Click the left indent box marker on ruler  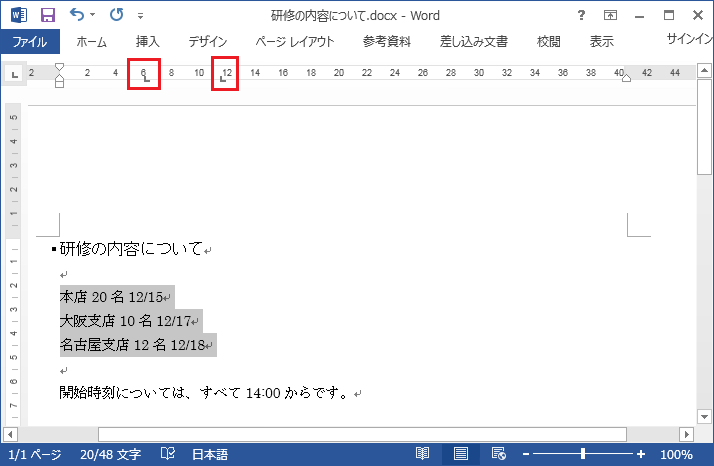tap(59, 84)
